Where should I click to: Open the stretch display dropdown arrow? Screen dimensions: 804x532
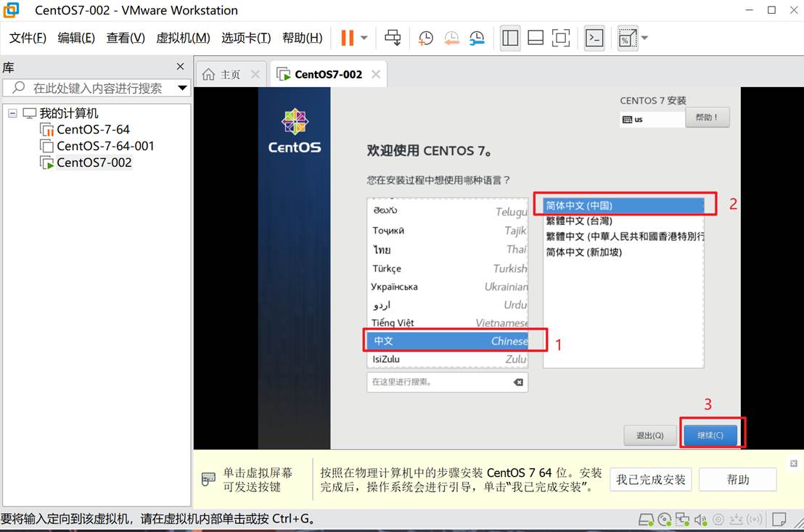tap(645, 38)
